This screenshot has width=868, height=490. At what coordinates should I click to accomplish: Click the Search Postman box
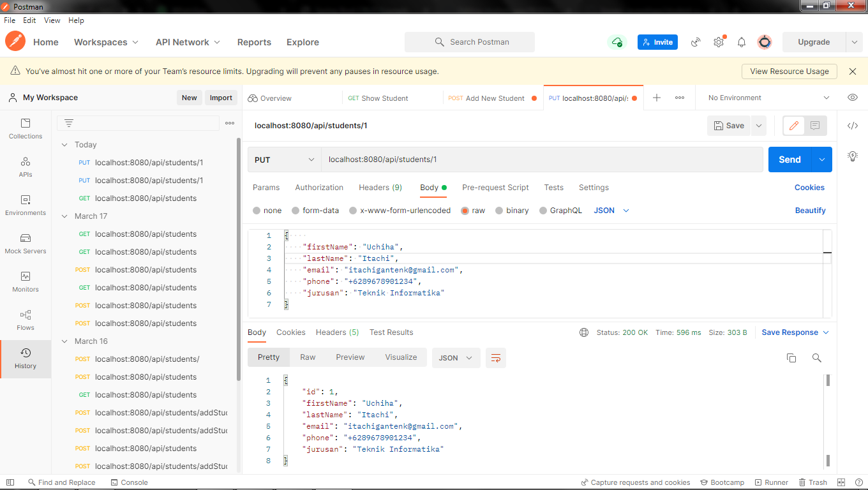(x=470, y=42)
